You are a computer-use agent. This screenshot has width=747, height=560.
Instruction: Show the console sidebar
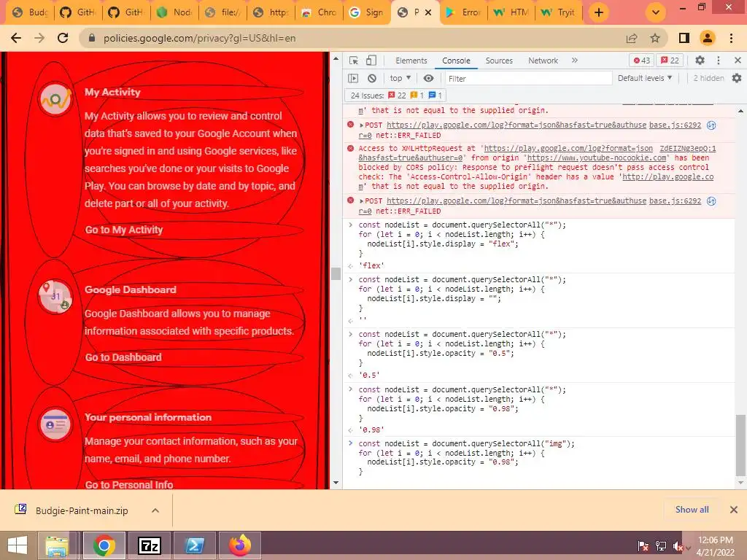[353, 78]
